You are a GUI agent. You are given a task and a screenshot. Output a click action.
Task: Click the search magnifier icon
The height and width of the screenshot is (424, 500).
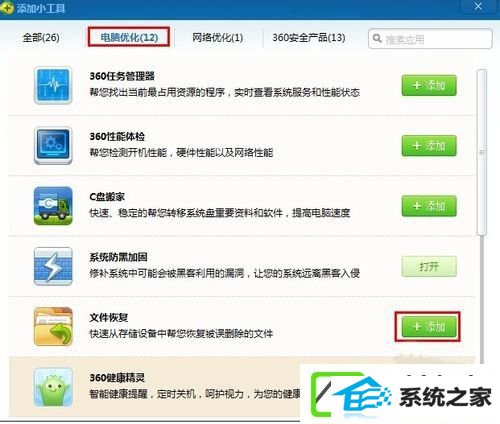point(377,38)
